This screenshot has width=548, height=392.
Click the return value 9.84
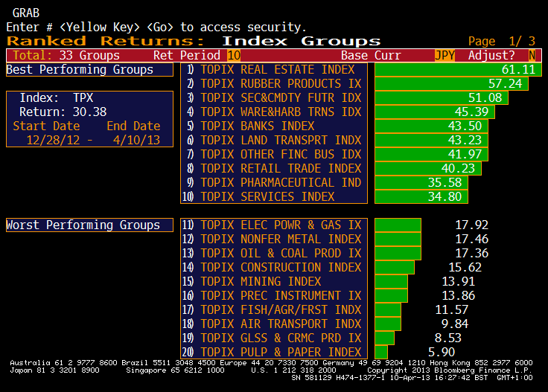pyautogui.click(x=455, y=324)
